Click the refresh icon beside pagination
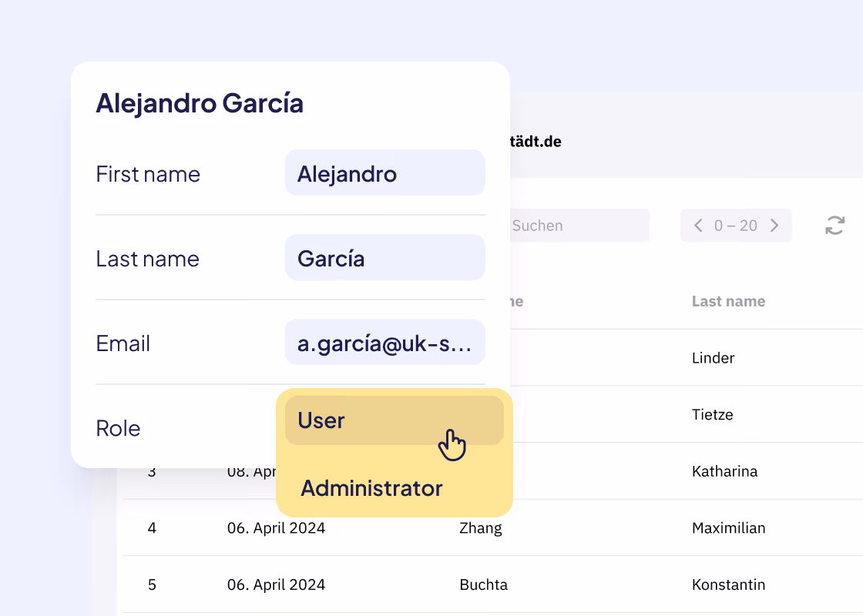The image size is (863, 616). (835, 226)
